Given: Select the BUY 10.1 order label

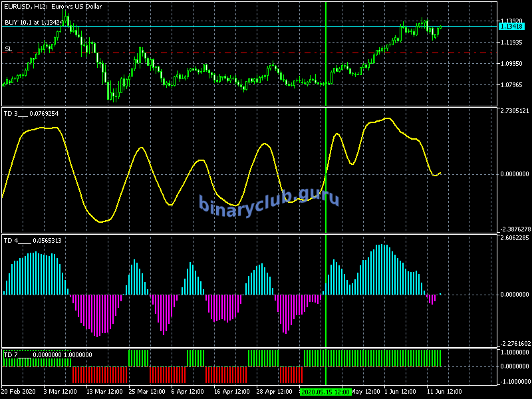Looking at the screenshot, I should coord(34,22).
